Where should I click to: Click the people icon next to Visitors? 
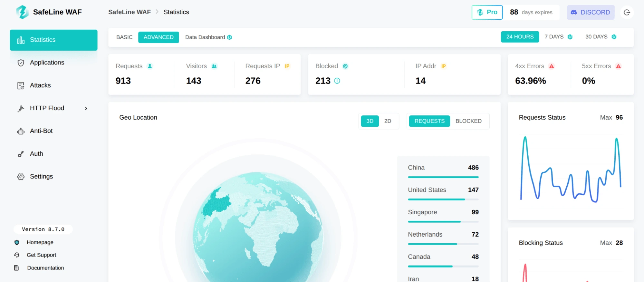(x=214, y=66)
